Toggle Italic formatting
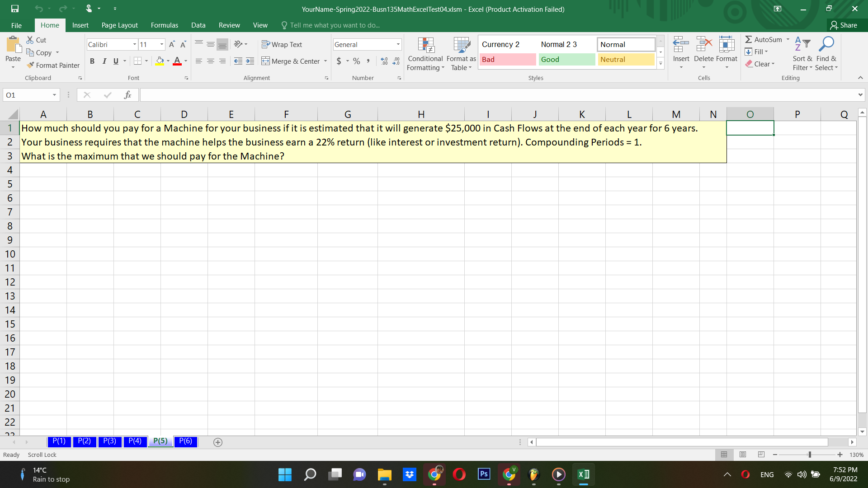 click(104, 61)
